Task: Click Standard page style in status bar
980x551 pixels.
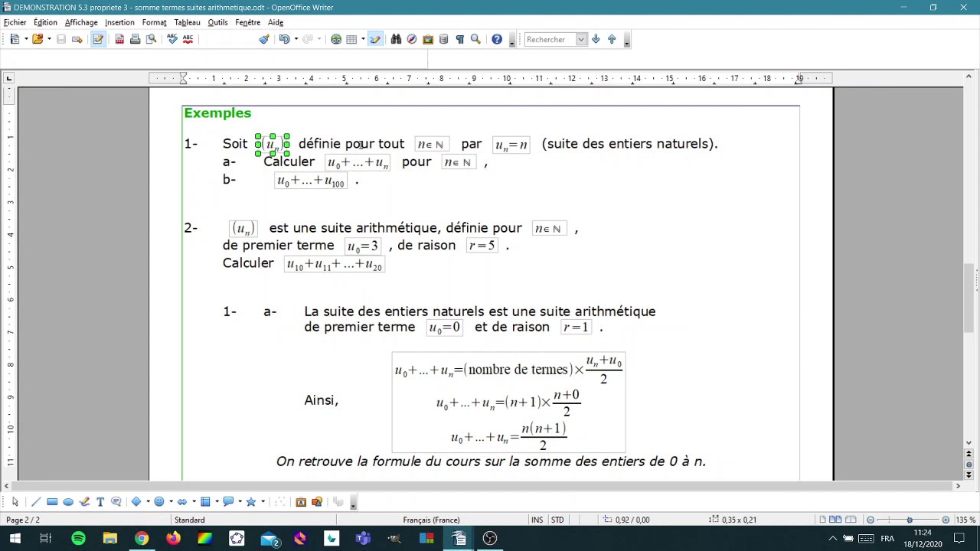Action: tap(189, 520)
